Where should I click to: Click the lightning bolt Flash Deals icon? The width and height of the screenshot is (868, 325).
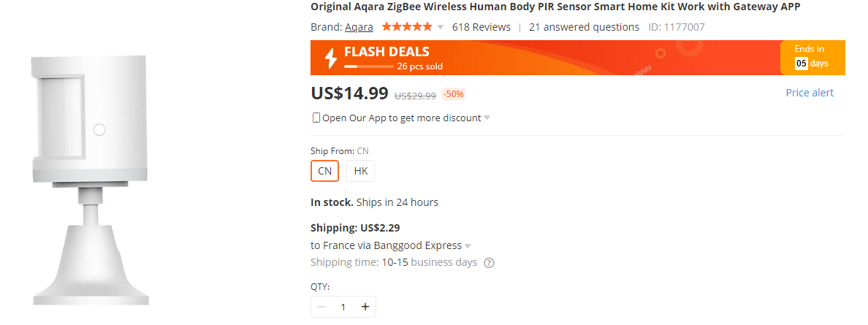[330, 58]
